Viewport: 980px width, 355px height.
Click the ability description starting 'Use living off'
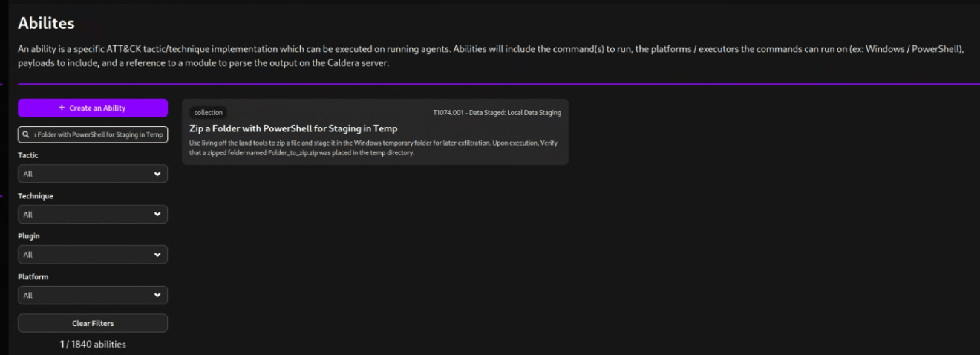pyautogui.click(x=371, y=147)
